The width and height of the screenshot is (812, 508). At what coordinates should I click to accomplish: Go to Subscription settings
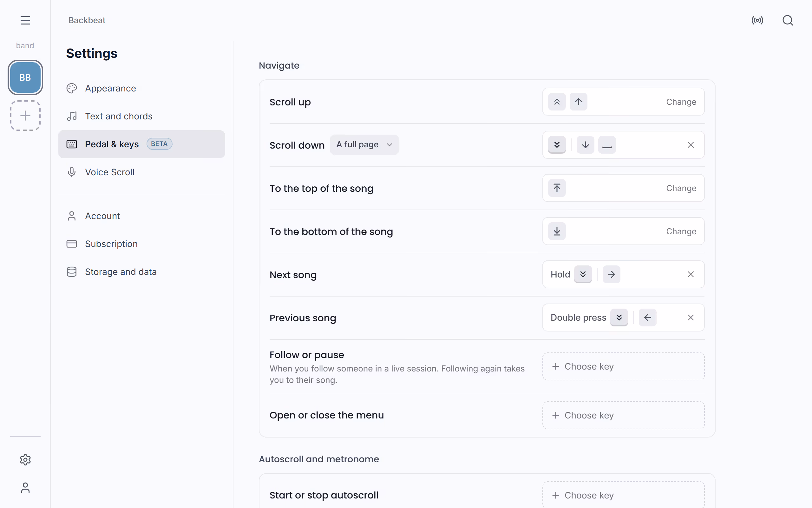click(141, 244)
